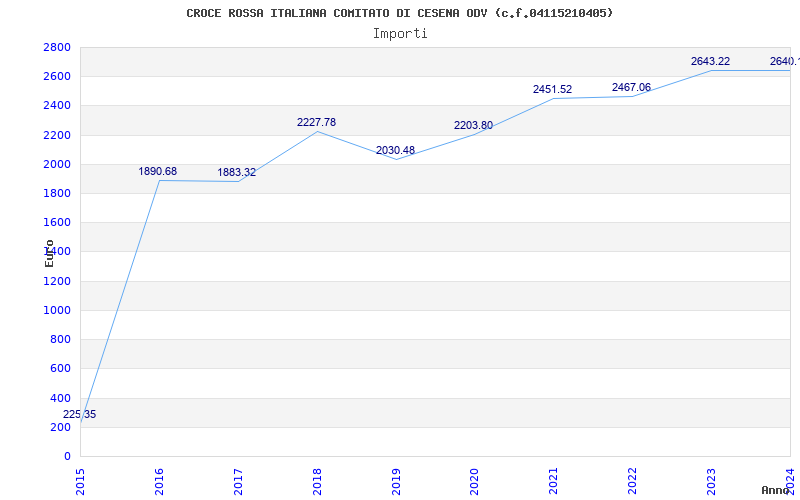Click the 2203.80 data label
800x500 pixels.
[473, 126]
